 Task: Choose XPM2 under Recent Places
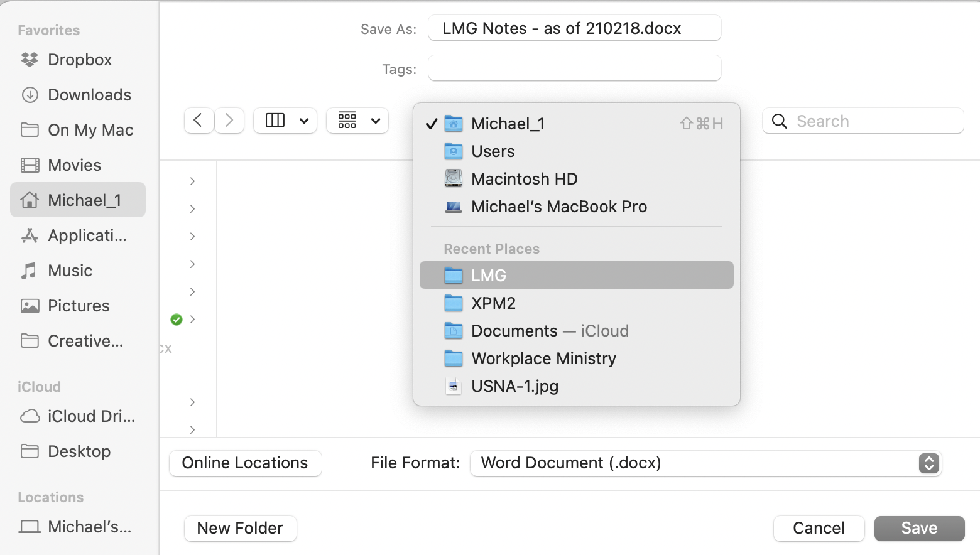577,303
